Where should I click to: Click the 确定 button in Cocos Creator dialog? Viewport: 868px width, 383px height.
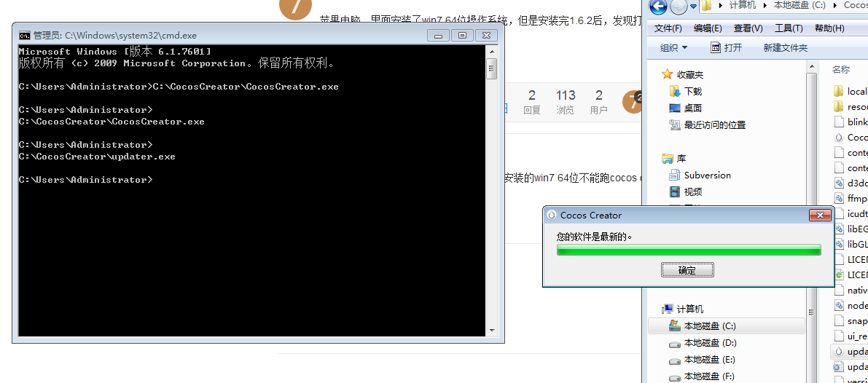click(687, 270)
